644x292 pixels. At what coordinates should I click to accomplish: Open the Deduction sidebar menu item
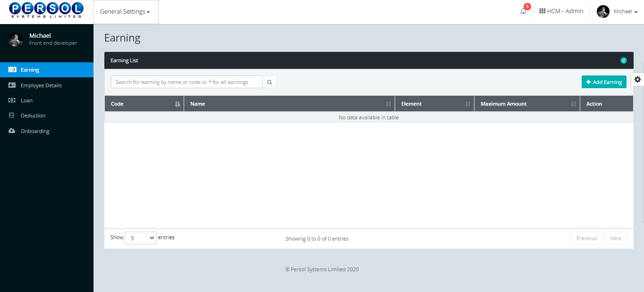(x=47, y=116)
